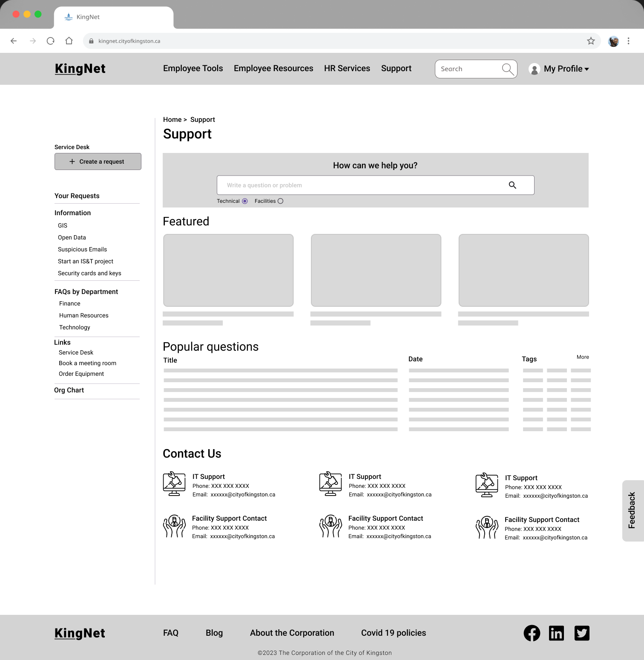The width and height of the screenshot is (644, 660).
Task: Select the first Facility Support Contact hands icon
Action: coord(174,526)
